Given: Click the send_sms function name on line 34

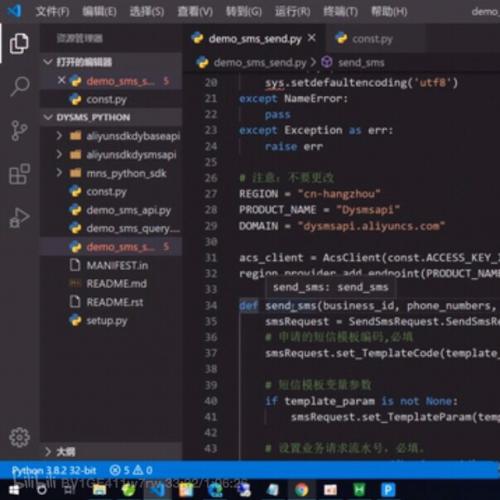Looking at the screenshot, I should click(291, 305).
